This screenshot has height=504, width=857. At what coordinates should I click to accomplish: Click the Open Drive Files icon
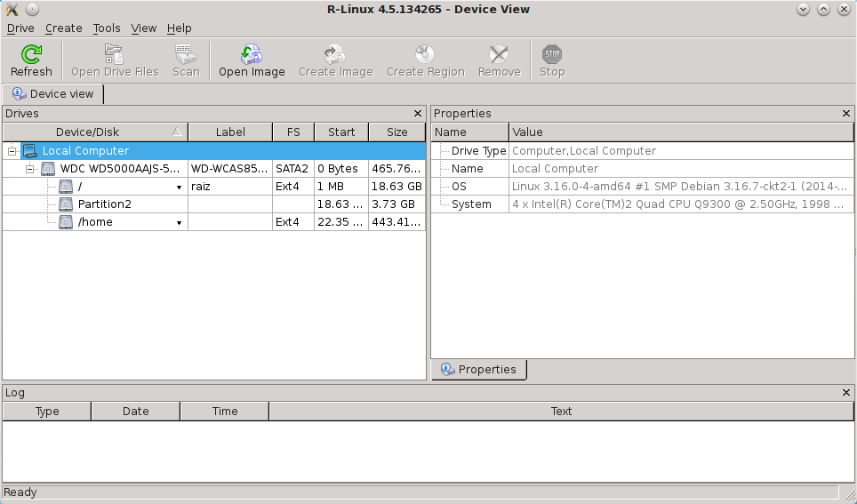(x=114, y=55)
